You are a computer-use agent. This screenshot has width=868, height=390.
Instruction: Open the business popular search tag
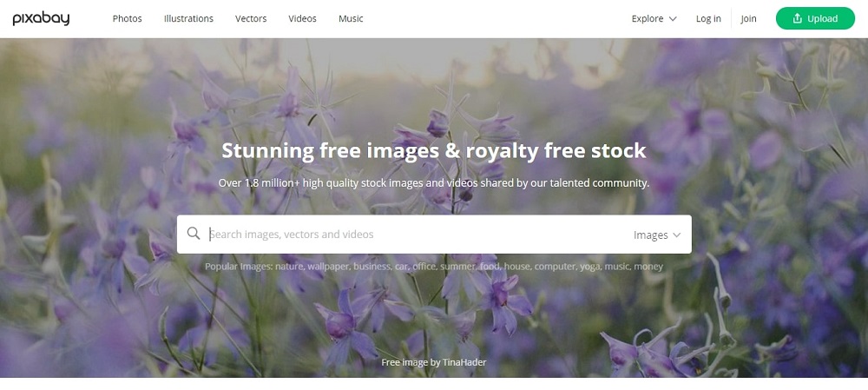372,267
